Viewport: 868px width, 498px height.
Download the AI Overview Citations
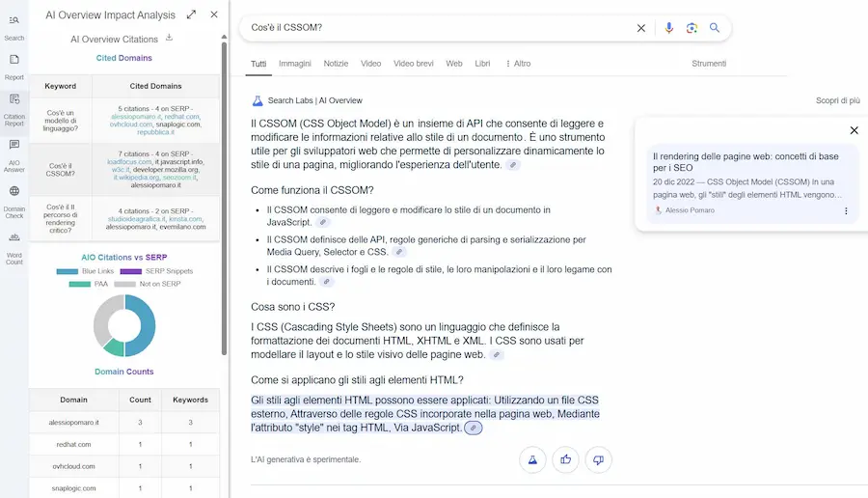(170, 38)
